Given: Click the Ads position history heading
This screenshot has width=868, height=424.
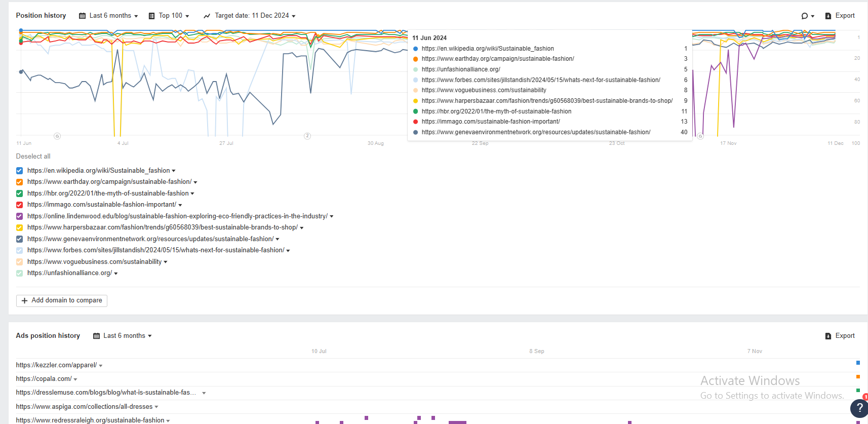Looking at the screenshot, I should click(x=48, y=336).
